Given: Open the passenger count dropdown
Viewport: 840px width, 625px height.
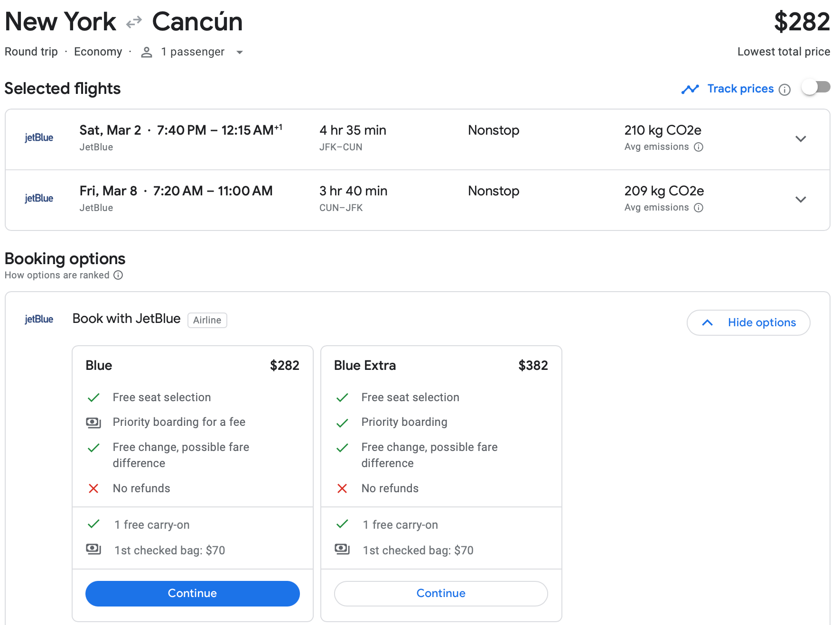Looking at the screenshot, I should [x=240, y=52].
